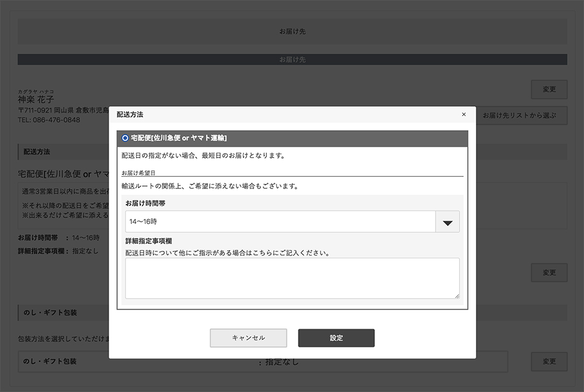This screenshot has height=392, width=584.
Task: Focus the 詳細指定事項欄 text area
Action: tap(292, 278)
